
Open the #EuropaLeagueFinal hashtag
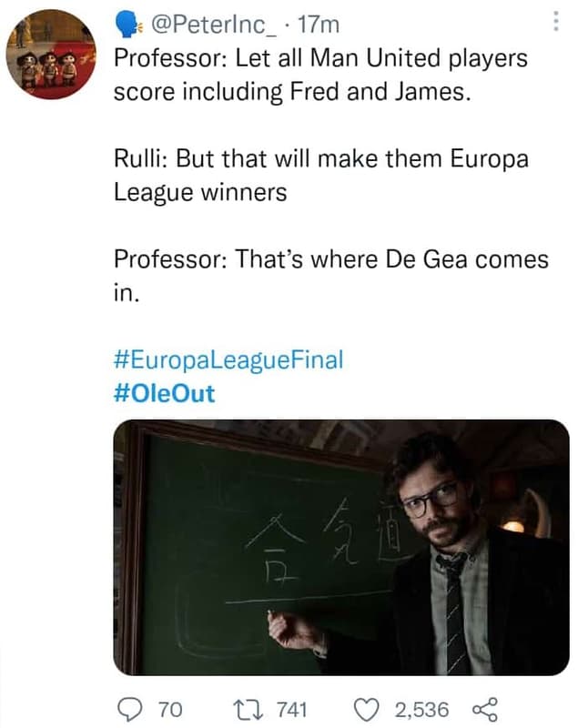(227, 360)
